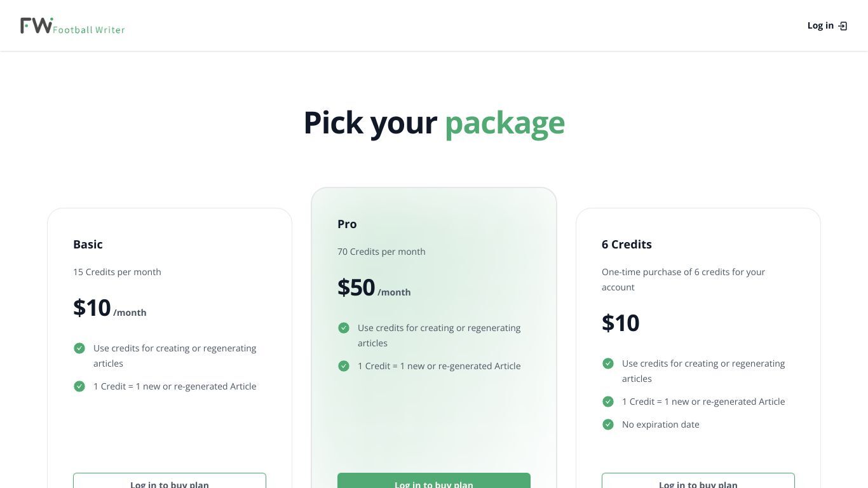Click Pro plan's first green checkmark icon

(x=344, y=328)
